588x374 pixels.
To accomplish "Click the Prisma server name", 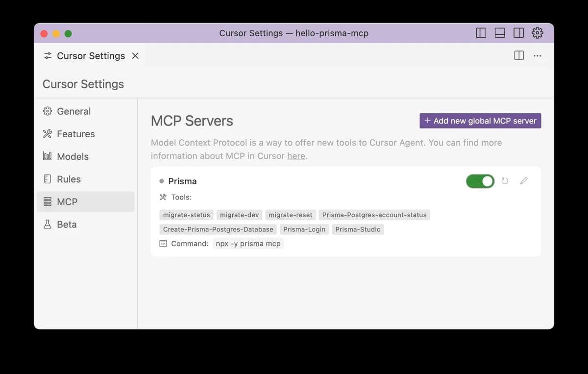I will coord(182,181).
